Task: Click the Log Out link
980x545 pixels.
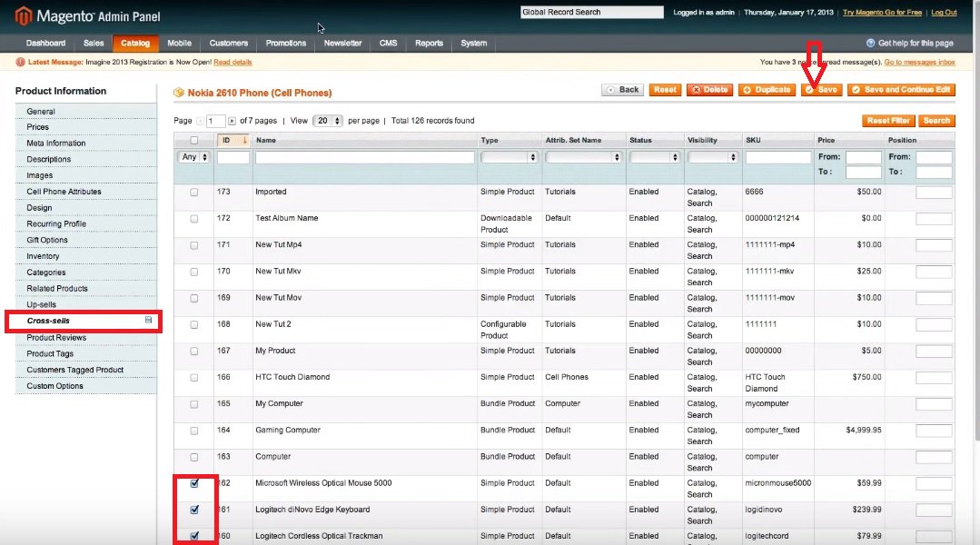Action: (x=944, y=13)
